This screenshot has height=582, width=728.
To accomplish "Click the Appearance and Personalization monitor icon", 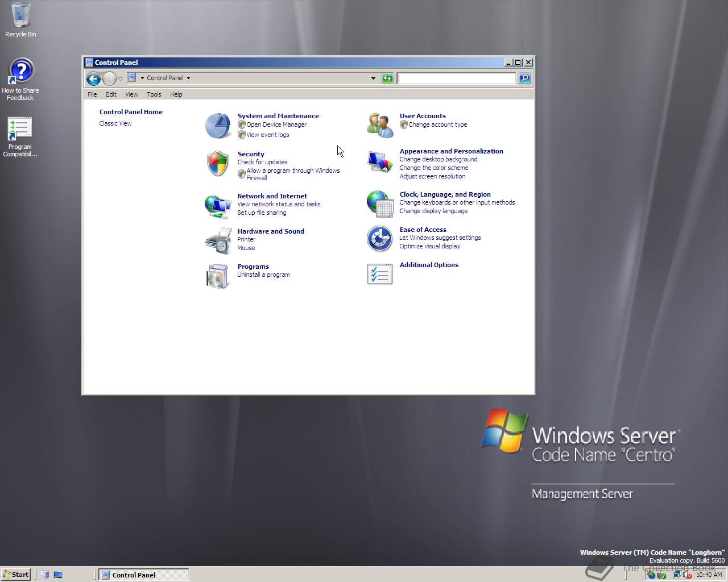I will tap(380, 161).
